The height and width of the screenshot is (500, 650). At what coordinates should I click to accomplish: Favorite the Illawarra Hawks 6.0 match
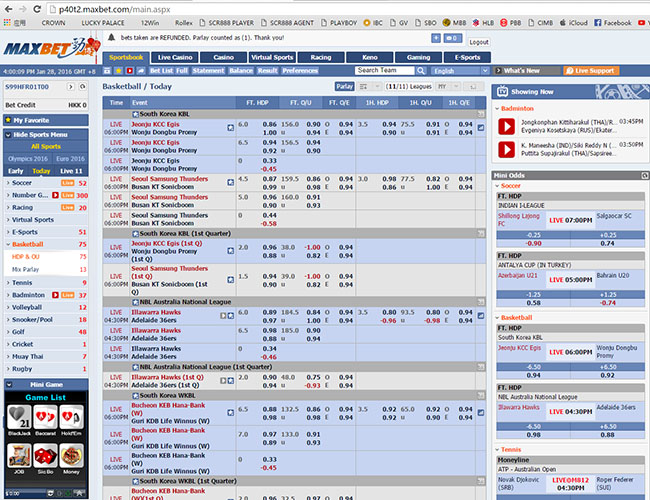230,316
